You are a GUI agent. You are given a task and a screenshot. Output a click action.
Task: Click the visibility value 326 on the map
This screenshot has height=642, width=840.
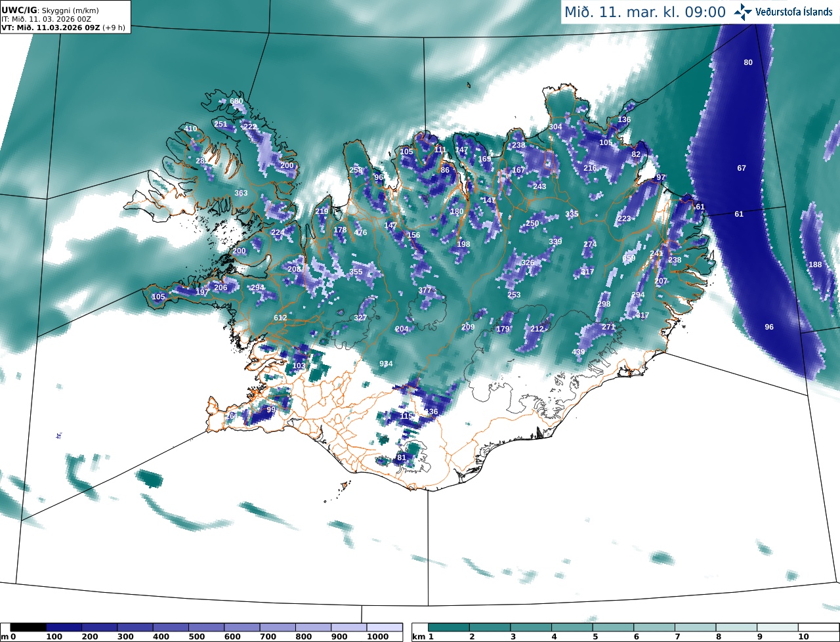coord(528,263)
